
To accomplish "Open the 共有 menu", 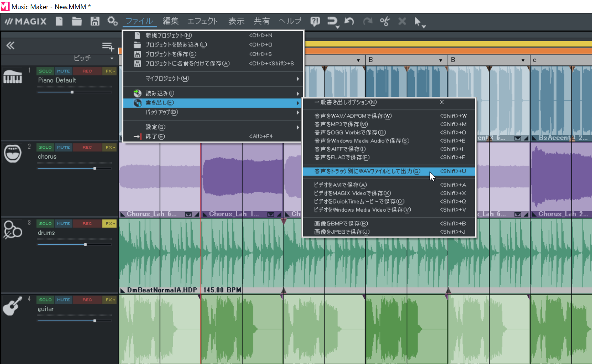I will [x=262, y=21].
